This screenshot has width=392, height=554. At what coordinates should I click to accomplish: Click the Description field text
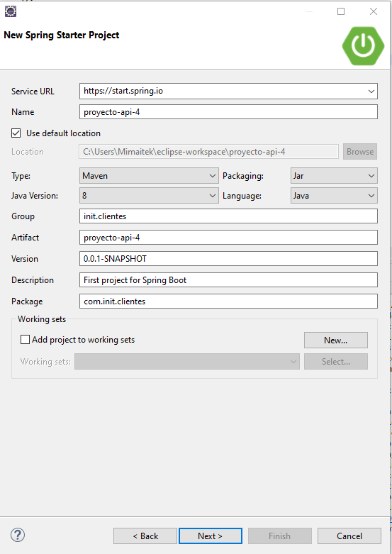228,279
